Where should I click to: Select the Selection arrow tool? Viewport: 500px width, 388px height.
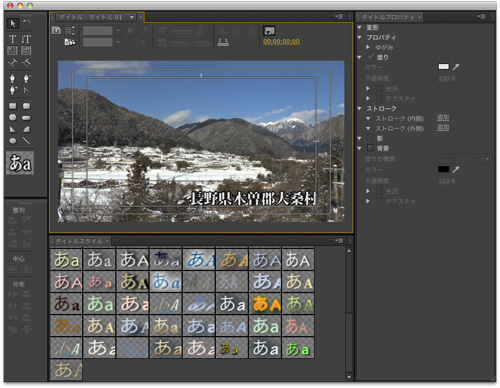point(13,24)
